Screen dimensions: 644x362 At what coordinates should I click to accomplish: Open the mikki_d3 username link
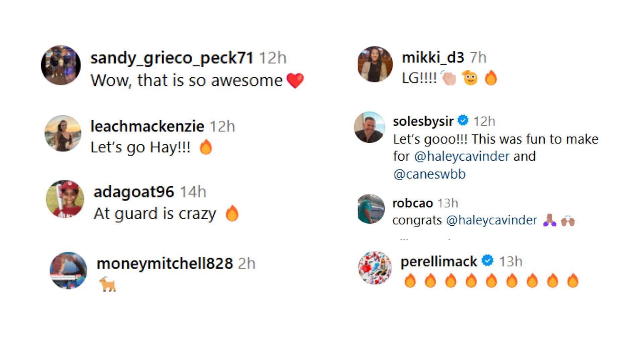click(433, 57)
